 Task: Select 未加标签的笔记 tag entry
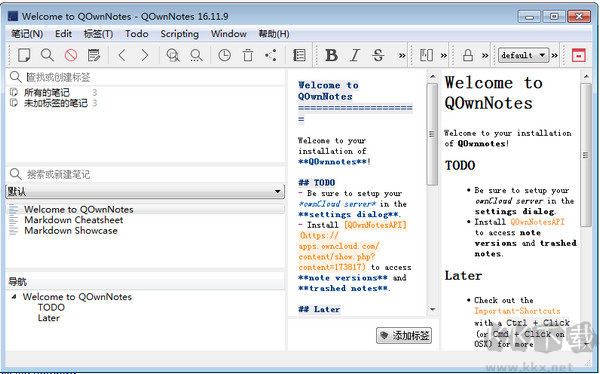pos(55,103)
